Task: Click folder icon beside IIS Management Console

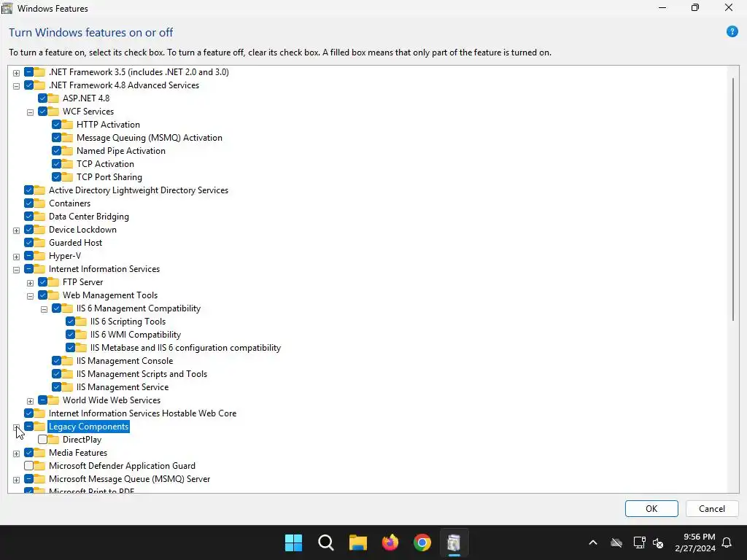Action: (x=67, y=361)
